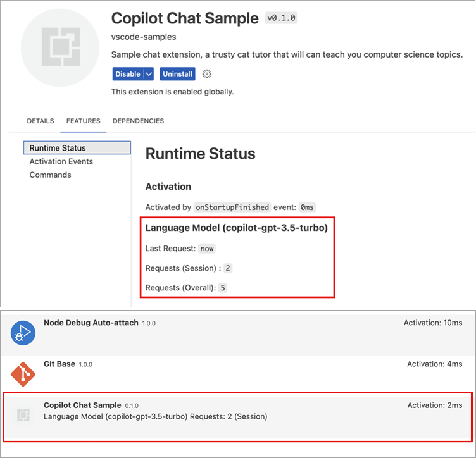Click the Git Base extension icon

click(23, 374)
